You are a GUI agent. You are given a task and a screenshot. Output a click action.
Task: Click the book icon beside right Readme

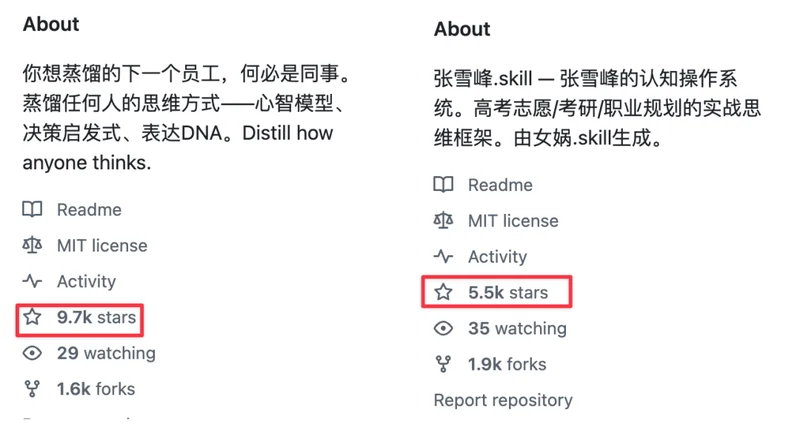point(443,185)
